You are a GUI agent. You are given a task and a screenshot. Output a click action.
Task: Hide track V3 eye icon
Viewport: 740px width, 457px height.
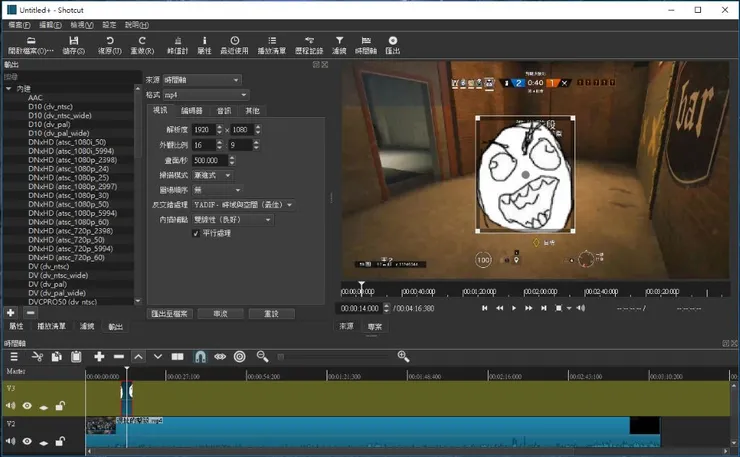coord(27,406)
